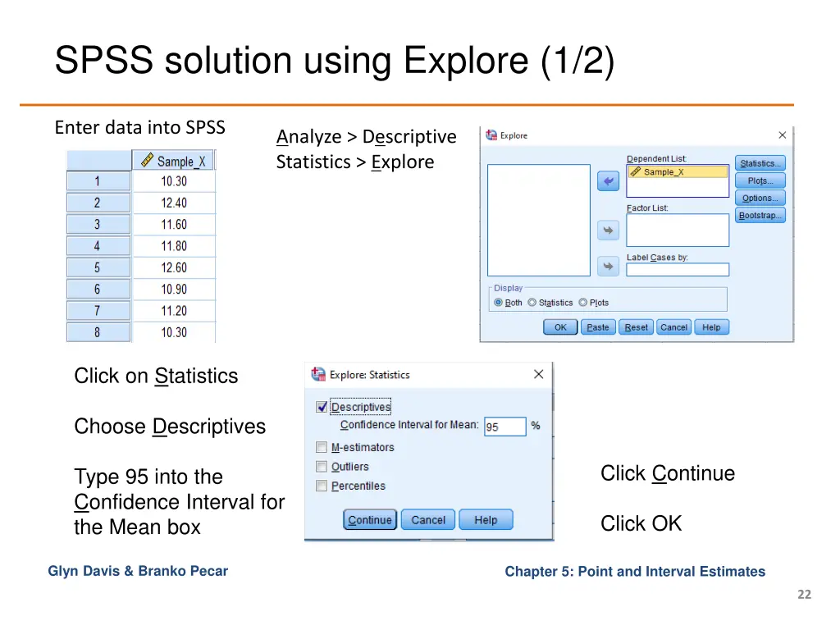Click Help in Explore: Statistics
Viewport: 840px width, 630px height.
click(x=486, y=519)
